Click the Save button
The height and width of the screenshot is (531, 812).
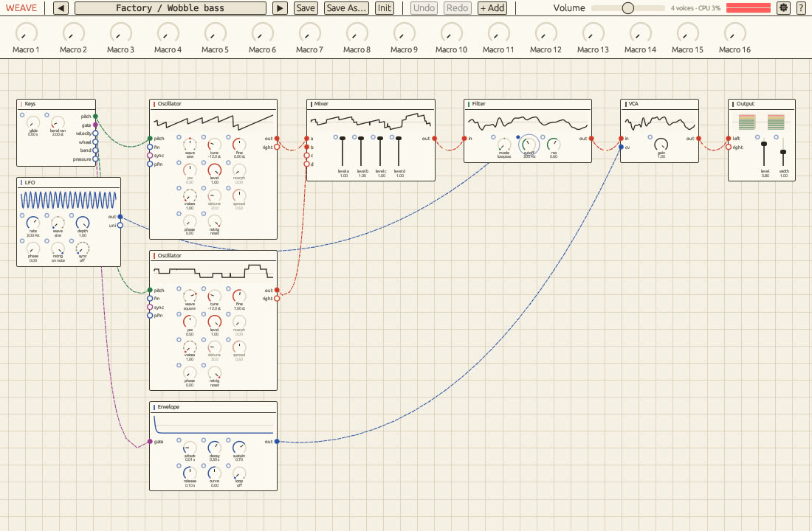tap(306, 8)
